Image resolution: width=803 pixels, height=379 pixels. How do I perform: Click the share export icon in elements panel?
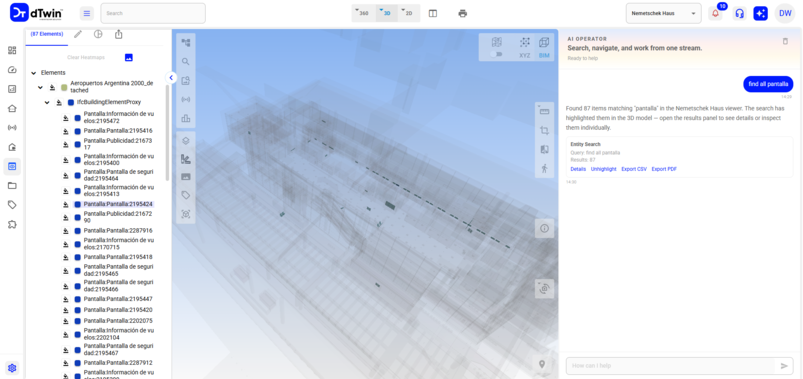click(119, 34)
